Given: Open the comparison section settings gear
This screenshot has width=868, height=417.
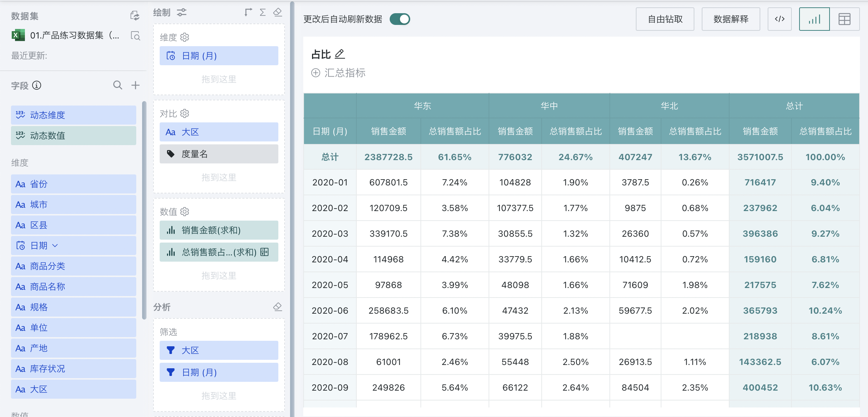Looking at the screenshot, I should click(185, 114).
